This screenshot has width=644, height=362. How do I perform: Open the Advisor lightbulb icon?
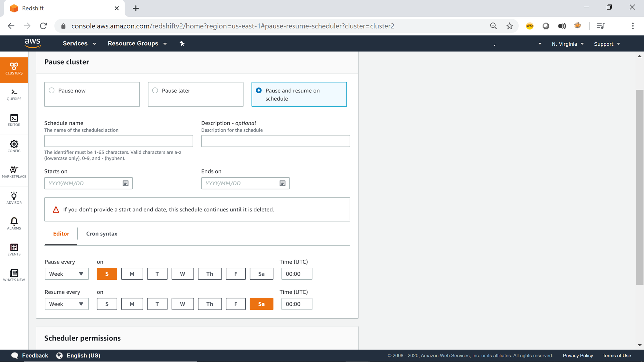click(14, 198)
